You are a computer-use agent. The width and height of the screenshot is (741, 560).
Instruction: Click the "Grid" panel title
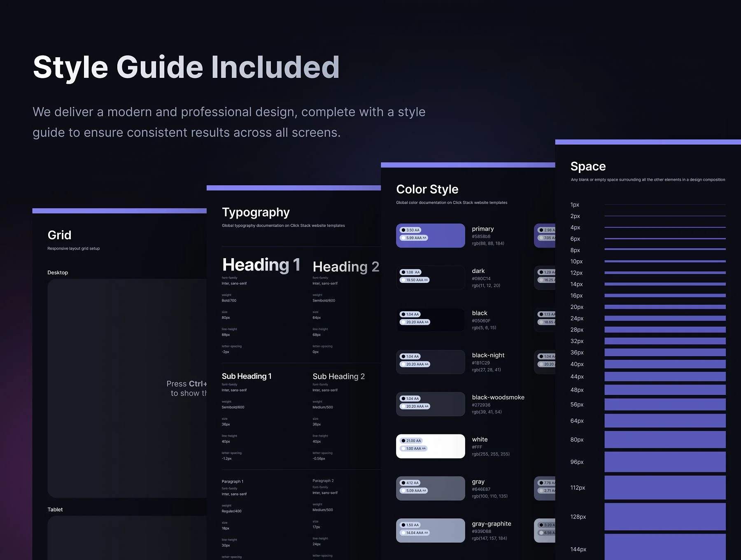point(59,235)
